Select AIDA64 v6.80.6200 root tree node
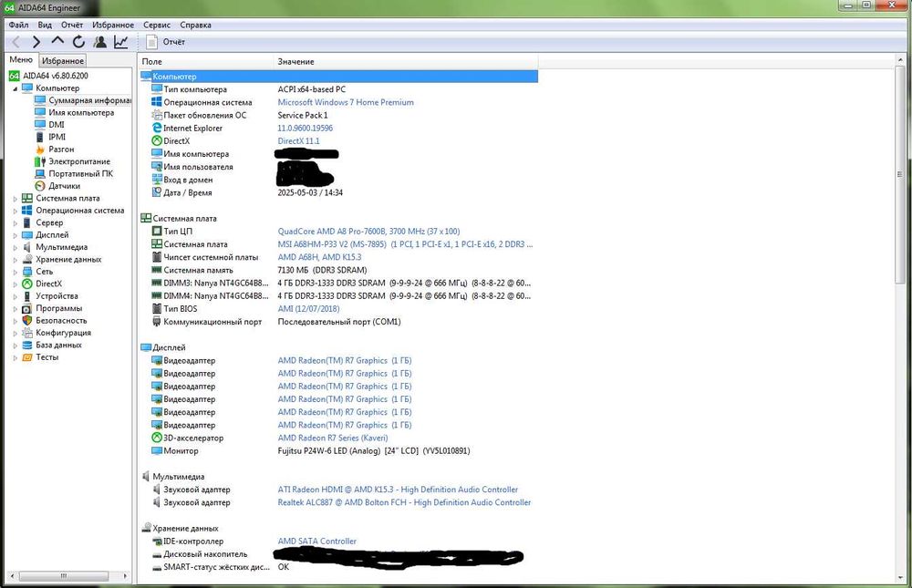Image resolution: width=912 pixels, height=588 pixels. 49,76
